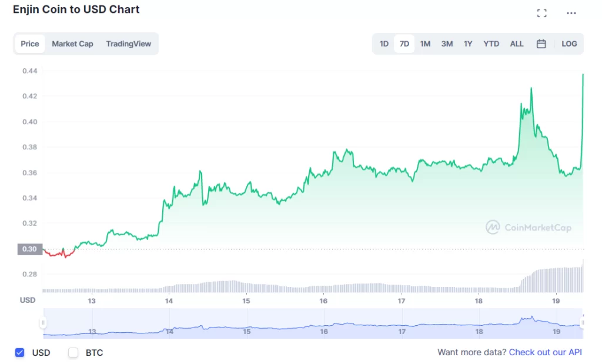Open the calendar date range picker
This screenshot has width=602, height=364.
(541, 44)
